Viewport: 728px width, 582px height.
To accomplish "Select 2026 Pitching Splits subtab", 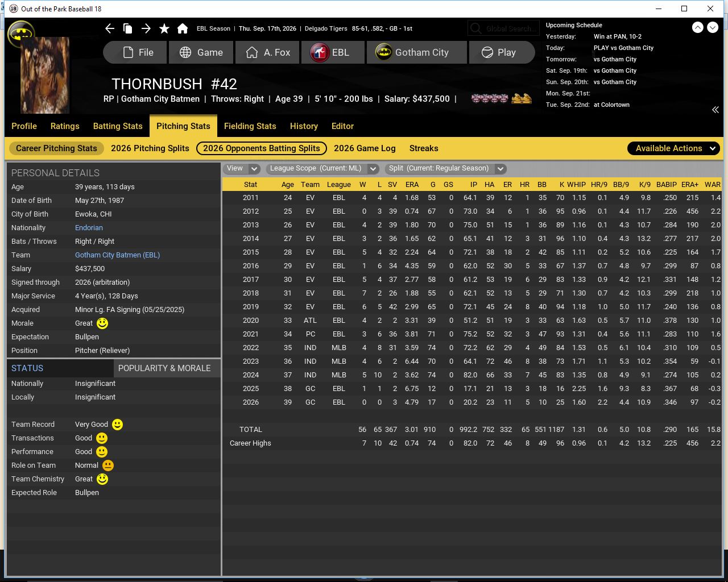I will coord(150,148).
